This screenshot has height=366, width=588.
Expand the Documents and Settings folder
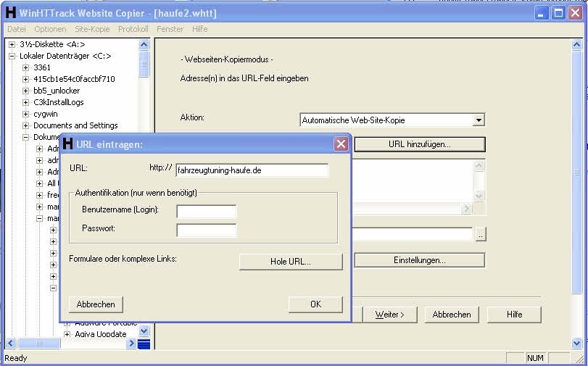25,125
